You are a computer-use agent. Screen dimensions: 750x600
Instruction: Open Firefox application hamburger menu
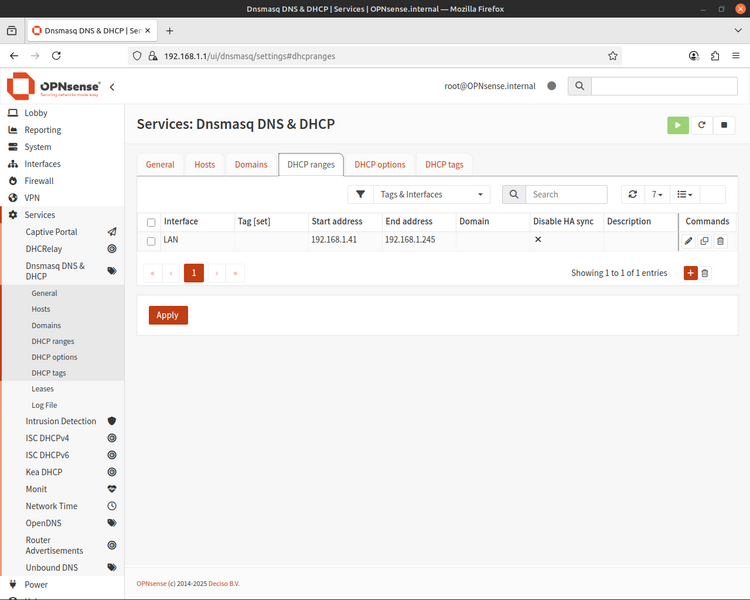click(x=736, y=56)
